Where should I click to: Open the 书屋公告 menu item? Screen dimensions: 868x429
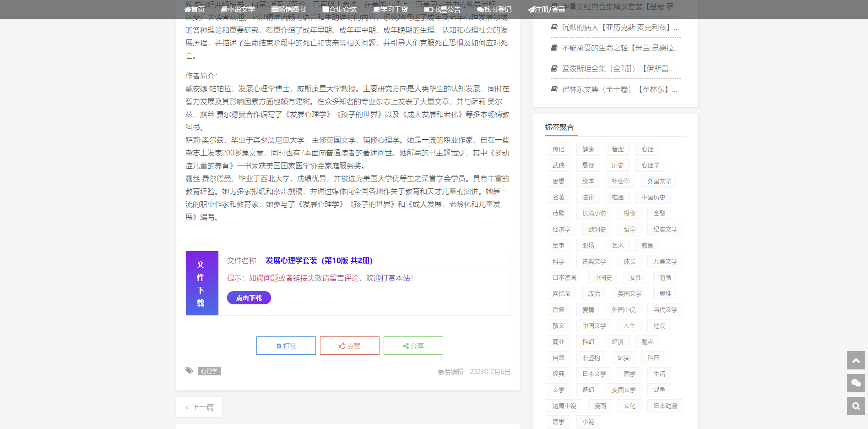pos(442,9)
